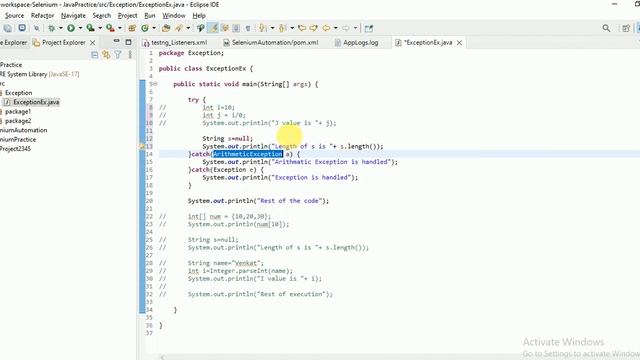
Task: Open the Source menu
Action: 14,16
